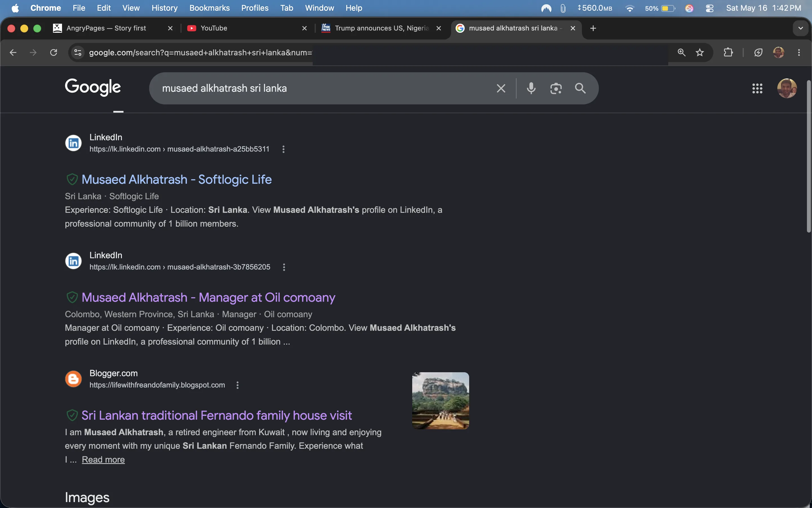Click the Blogger favicon
Screen dimensions: 812x508
(x=74, y=379)
